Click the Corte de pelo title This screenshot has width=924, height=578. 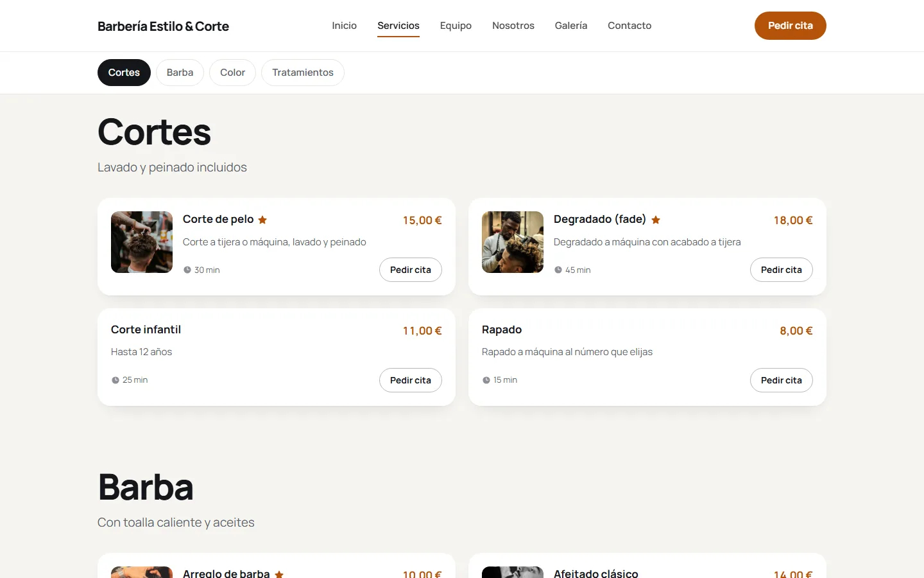pos(218,219)
